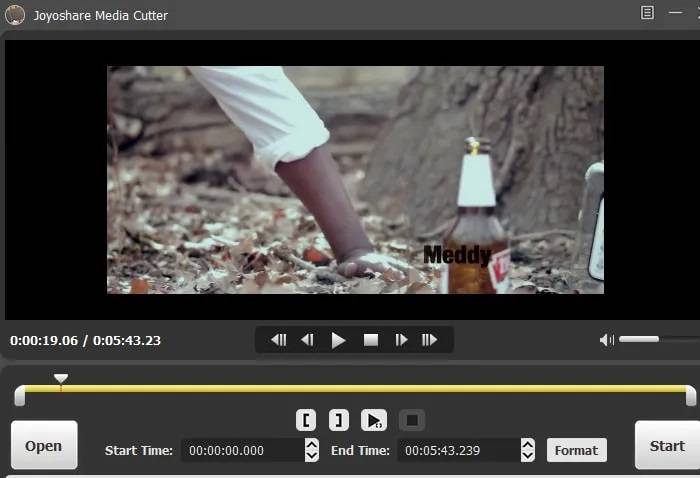Screen dimensions: 700x478
Task: Increase End Time with up arrow
Action: 528,444
